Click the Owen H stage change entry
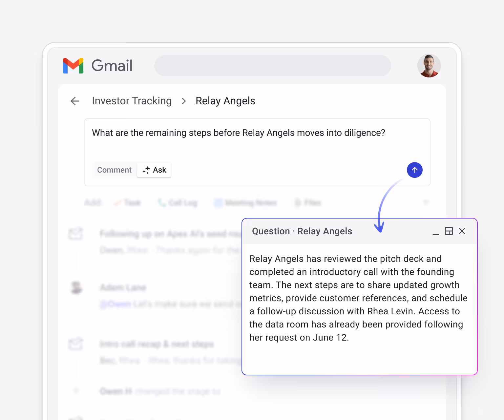Screen dimensions: 504x420 160,391
